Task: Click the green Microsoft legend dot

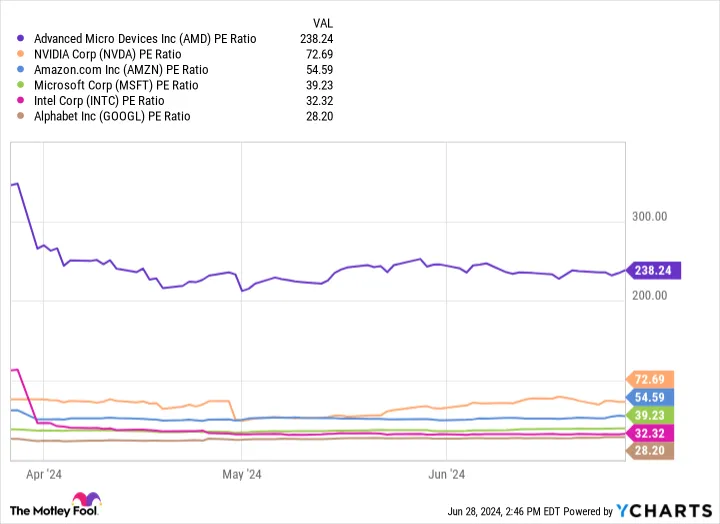Action: tap(22, 85)
